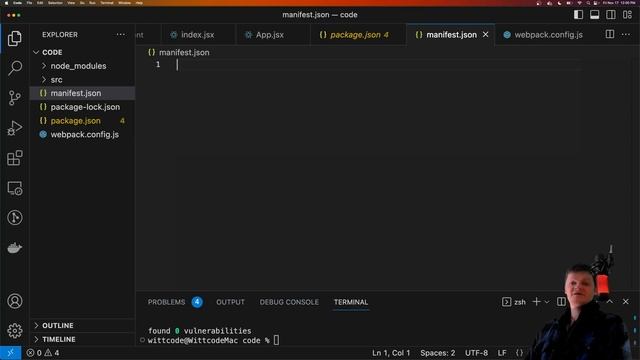Click the green zoom window button
The height and width of the screenshot is (360, 640).
point(19,15)
